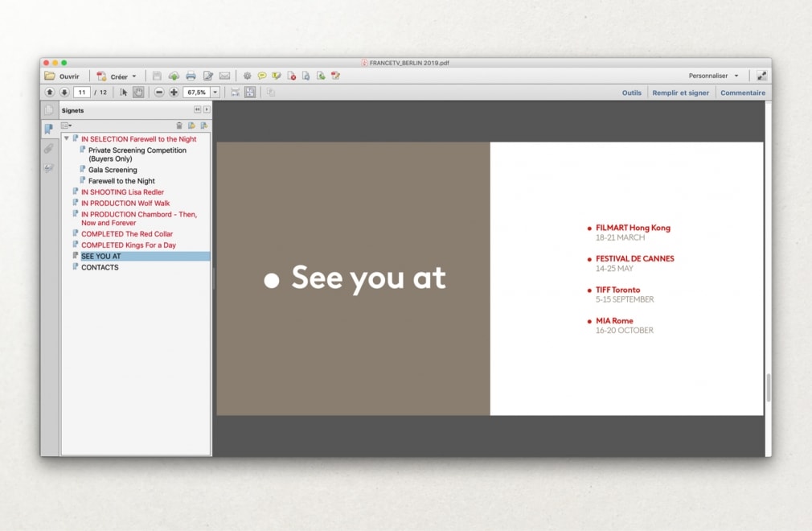This screenshot has width=812, height=531.
Task: Click the email envelope icon
Action: pos(224,76)
